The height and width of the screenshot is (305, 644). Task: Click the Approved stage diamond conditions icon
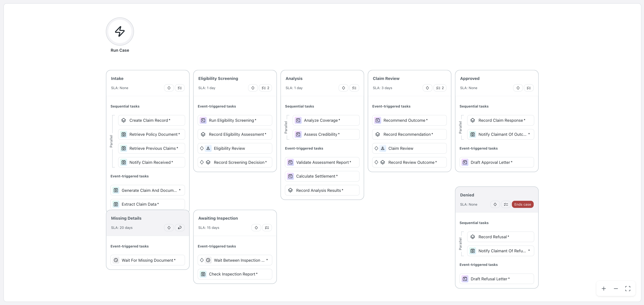[x=518, y=88]
